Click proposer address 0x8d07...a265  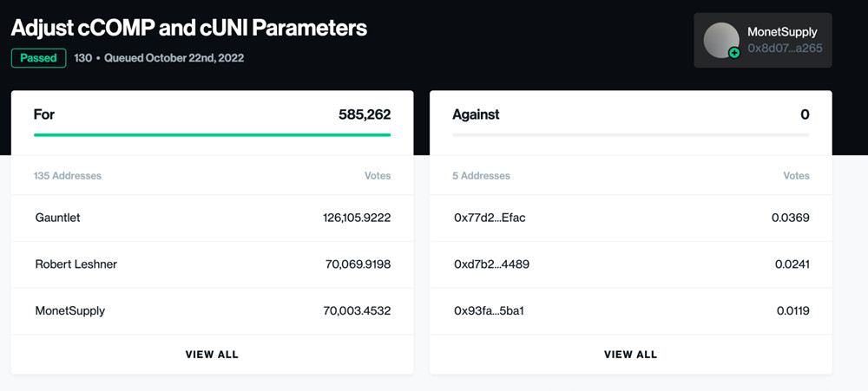tap(785, 49)
